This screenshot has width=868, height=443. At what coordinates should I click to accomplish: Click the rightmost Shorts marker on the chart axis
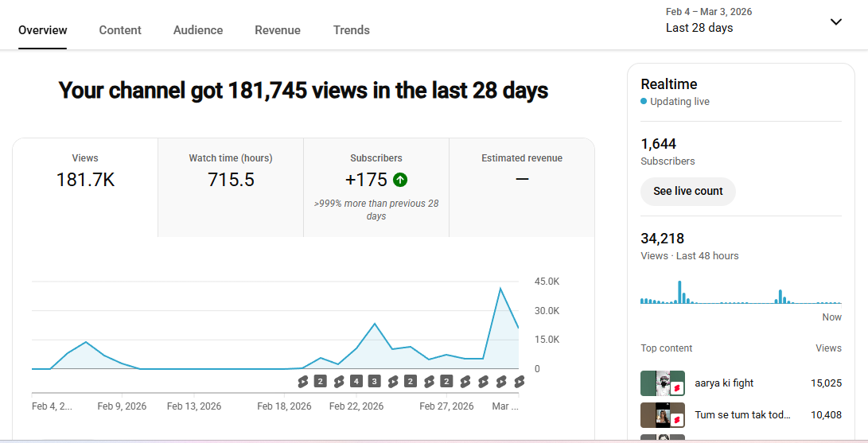point(520,382)
